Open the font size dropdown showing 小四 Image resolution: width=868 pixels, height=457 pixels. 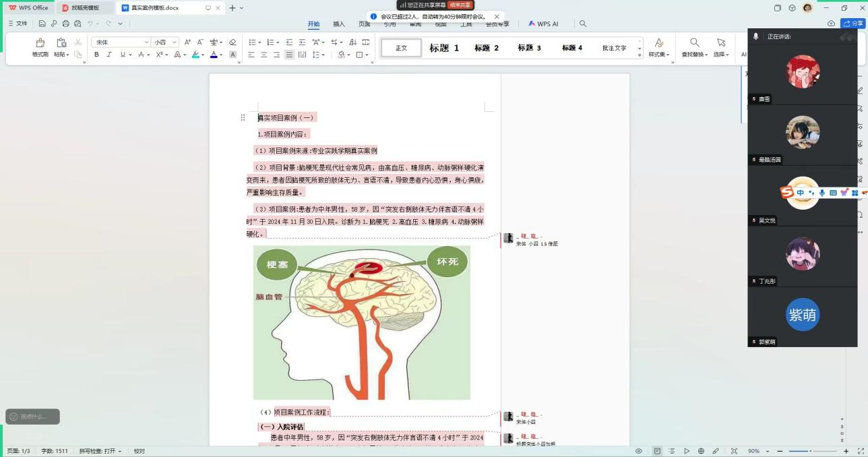[x=164, y=42]
